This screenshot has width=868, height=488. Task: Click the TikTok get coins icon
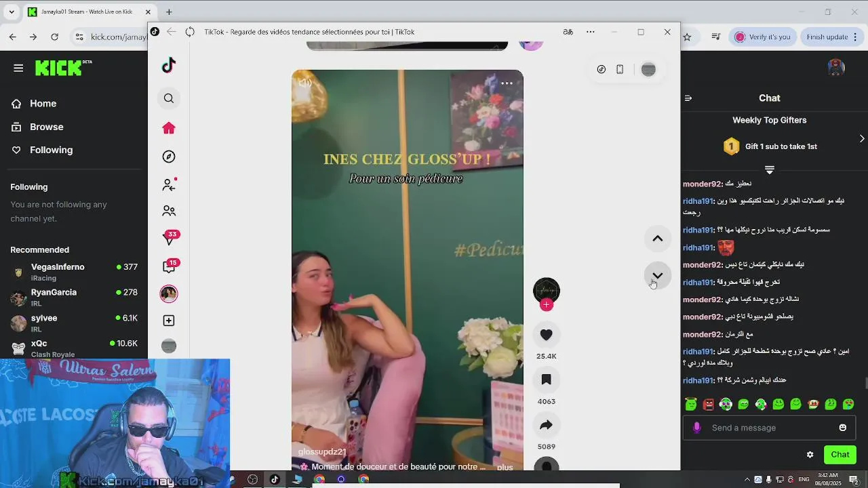tap(601, 69)
